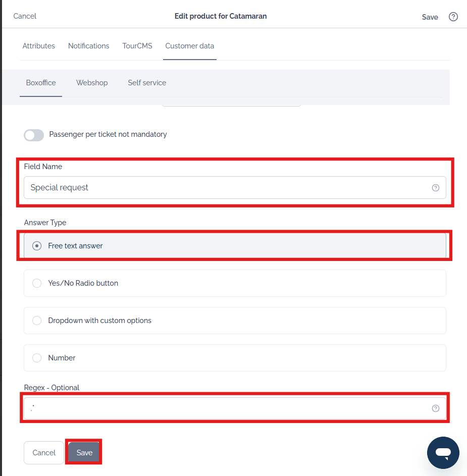
Task: Pick the Number answer type
Action: [235, 357]
